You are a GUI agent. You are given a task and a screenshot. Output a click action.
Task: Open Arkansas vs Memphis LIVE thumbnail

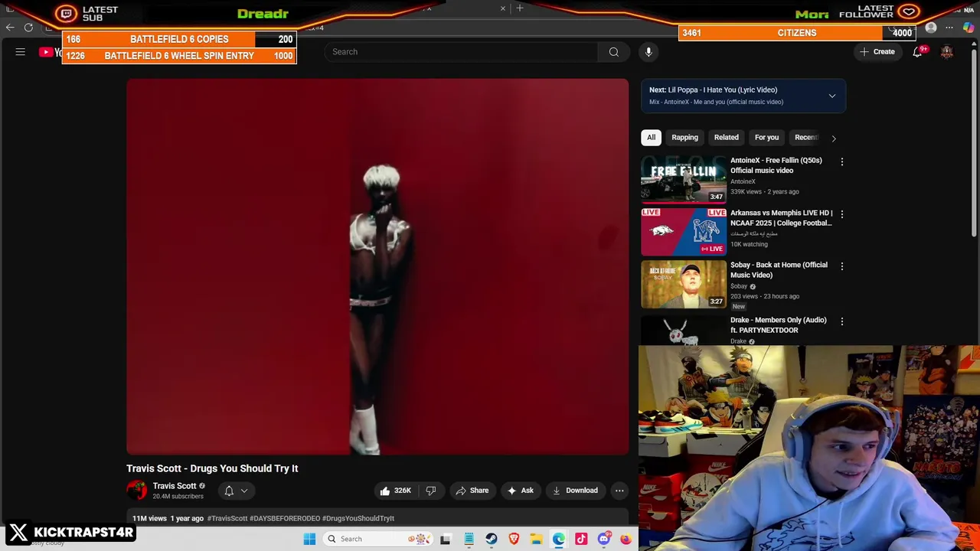coord(684,231)
